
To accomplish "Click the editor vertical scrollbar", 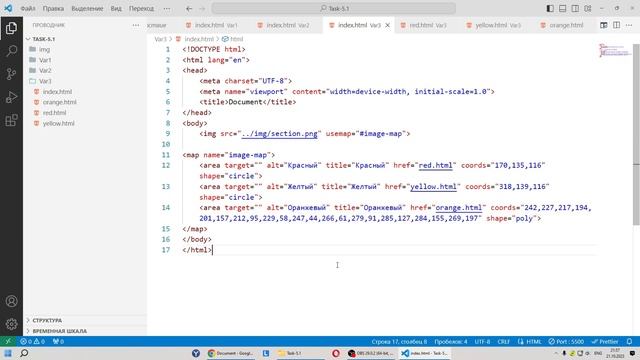I will [x=636, y=135].
